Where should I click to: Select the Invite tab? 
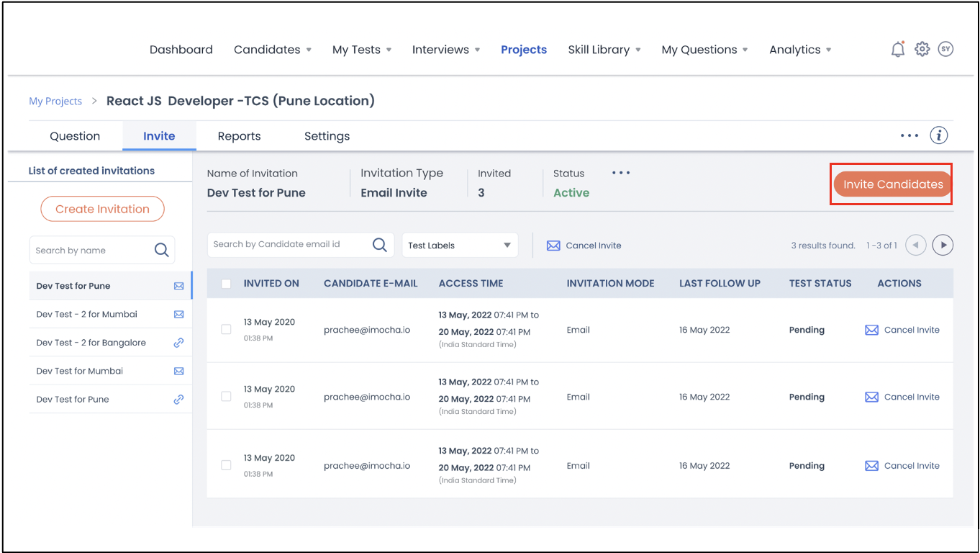point(159,136)
